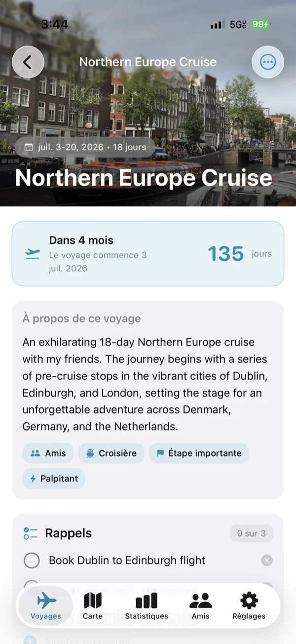
Task: Go back using the left chevron arrow
Action: (28, 62)
